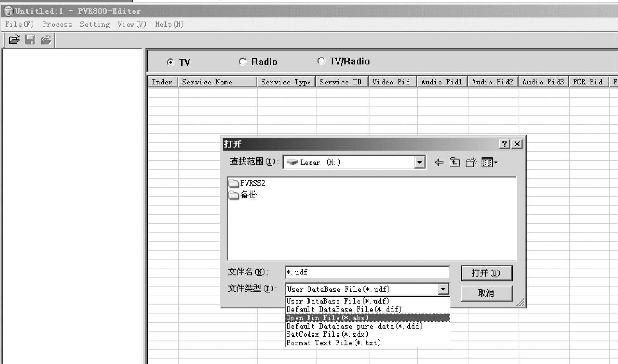Choose Default DataBase File (*.ddf) option
The width and height of the screenshot is (618, 364).
point(367,309)
